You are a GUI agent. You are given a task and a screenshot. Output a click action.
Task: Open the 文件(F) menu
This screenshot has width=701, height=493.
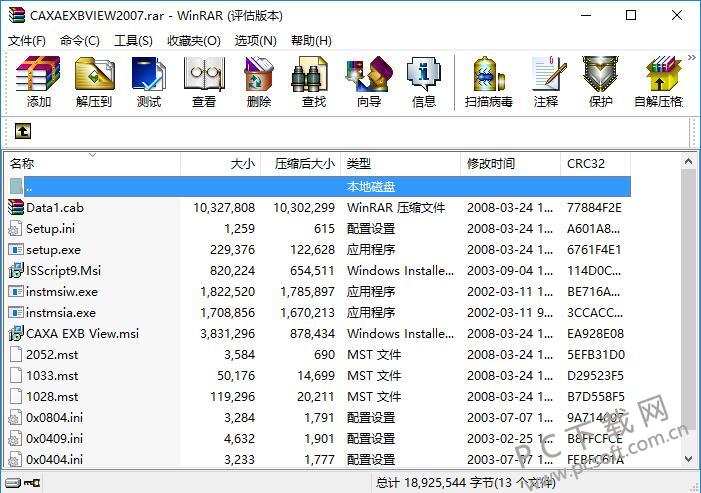(27, 41)
